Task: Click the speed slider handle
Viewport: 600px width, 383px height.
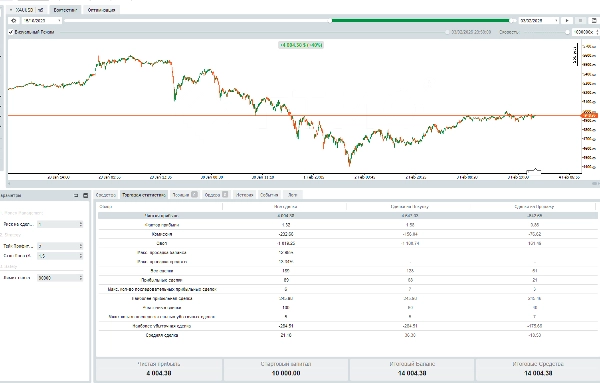Action: point(567,33)
